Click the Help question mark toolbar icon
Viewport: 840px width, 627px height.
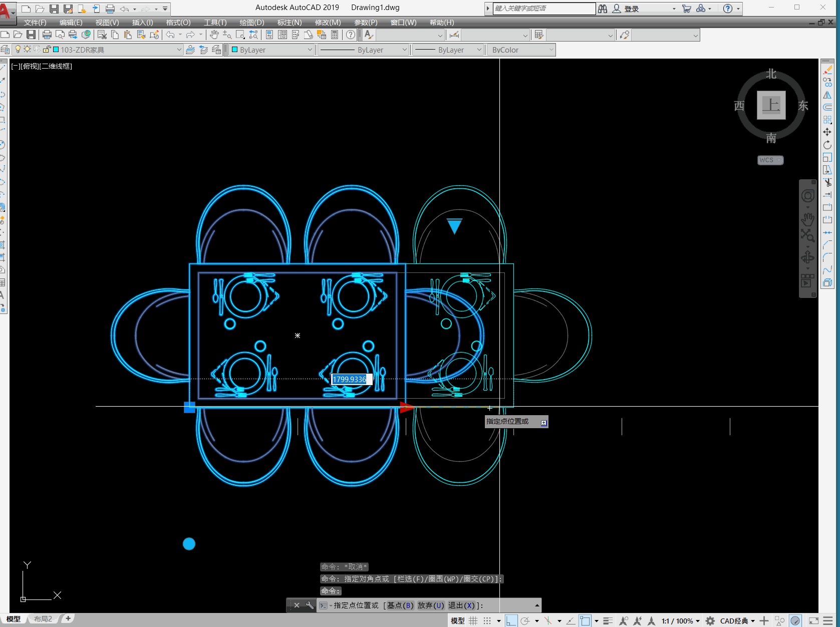point(351,35)
